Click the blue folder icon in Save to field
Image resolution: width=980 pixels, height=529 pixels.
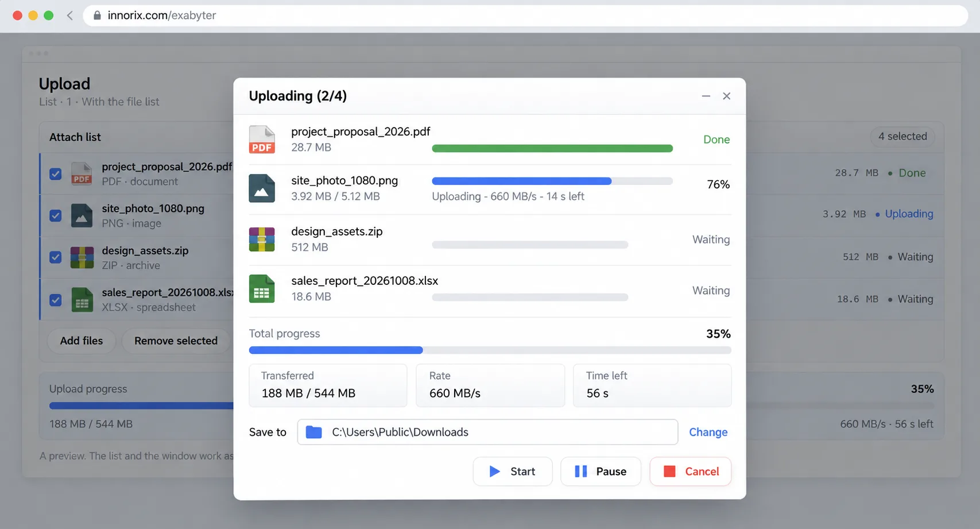click(314, 432)
